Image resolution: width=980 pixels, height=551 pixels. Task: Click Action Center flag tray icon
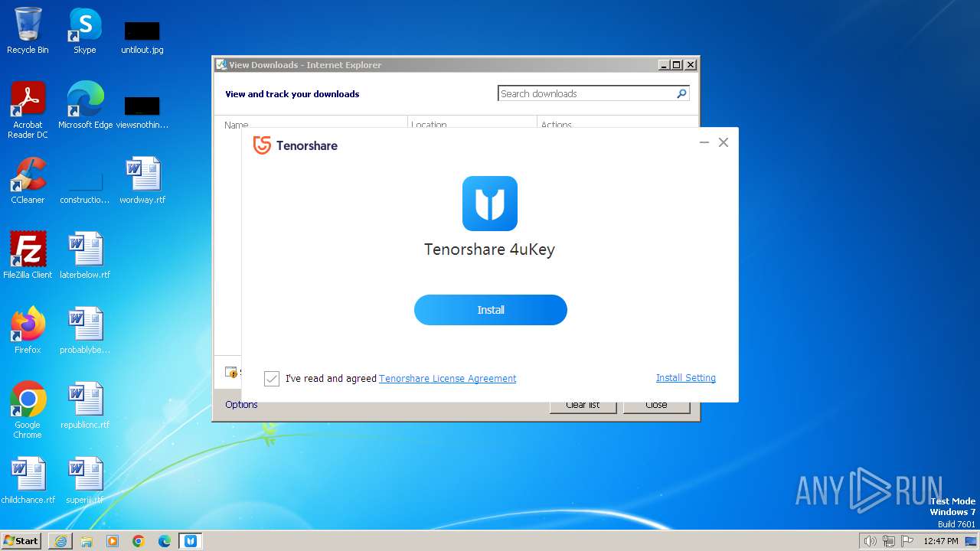[907, 541]
